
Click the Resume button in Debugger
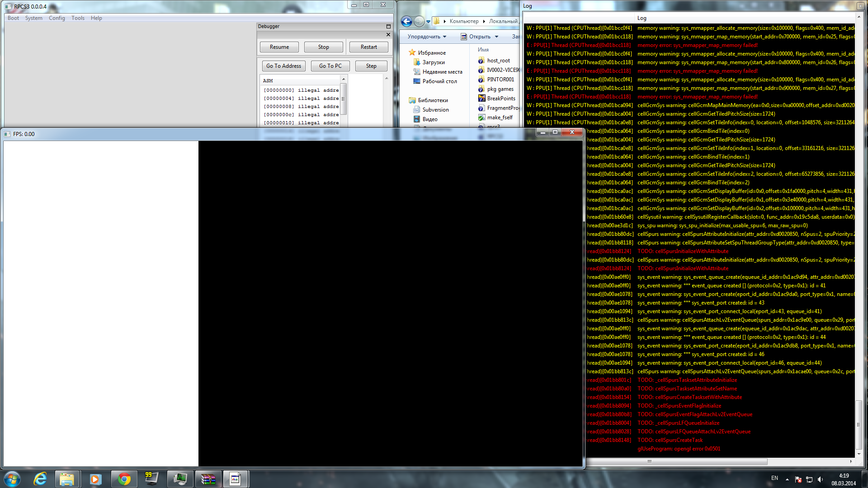click(x=279, y=47)
